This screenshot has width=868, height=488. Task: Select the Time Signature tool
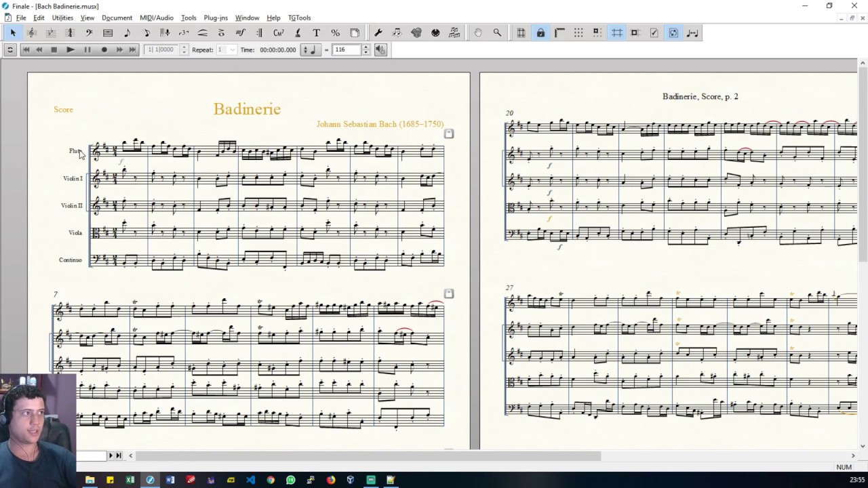[70, 33]
